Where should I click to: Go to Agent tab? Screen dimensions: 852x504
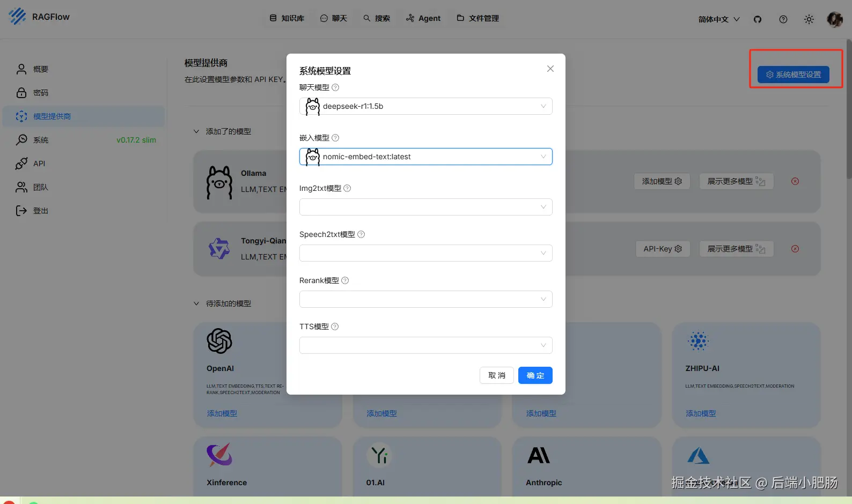coord(423,18)
